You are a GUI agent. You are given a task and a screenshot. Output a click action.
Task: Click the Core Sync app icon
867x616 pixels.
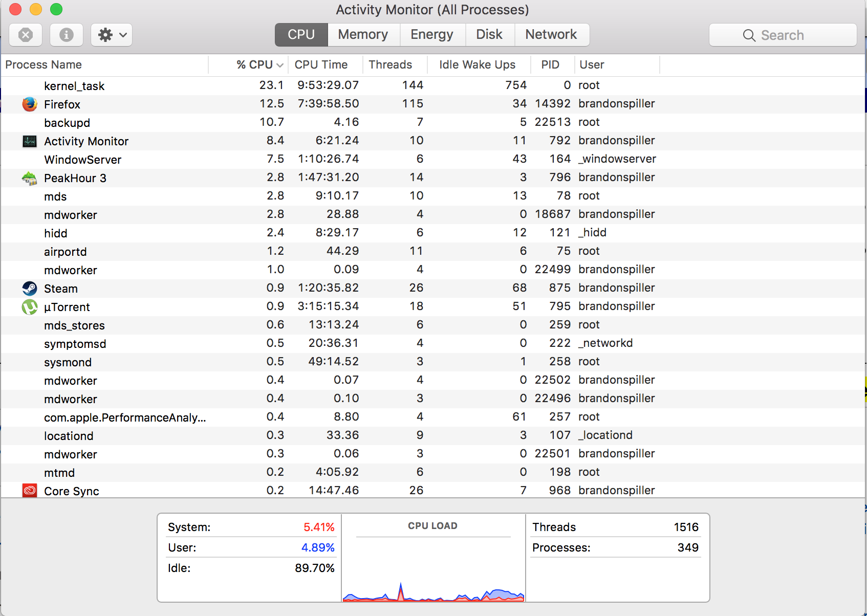click(30, 491)
